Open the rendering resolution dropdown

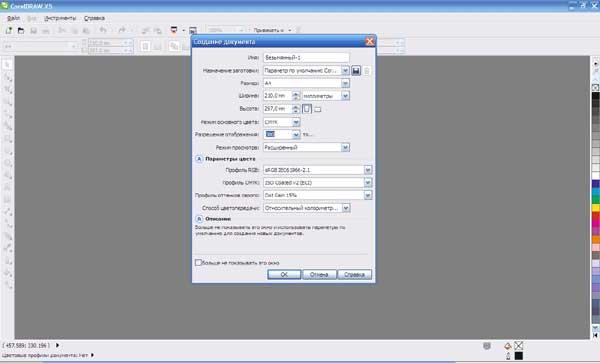point(296,135)
